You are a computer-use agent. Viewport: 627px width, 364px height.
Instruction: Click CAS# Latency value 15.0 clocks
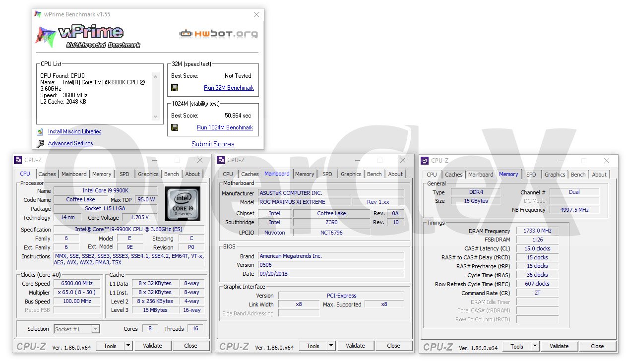point(537,248)
